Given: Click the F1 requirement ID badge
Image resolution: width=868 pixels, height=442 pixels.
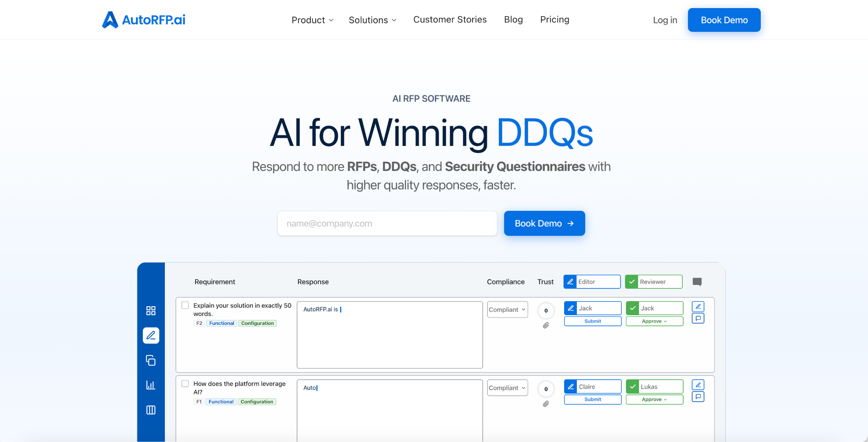Looking at the screenshot, I should pyautogui.click(x=199, y=402).
